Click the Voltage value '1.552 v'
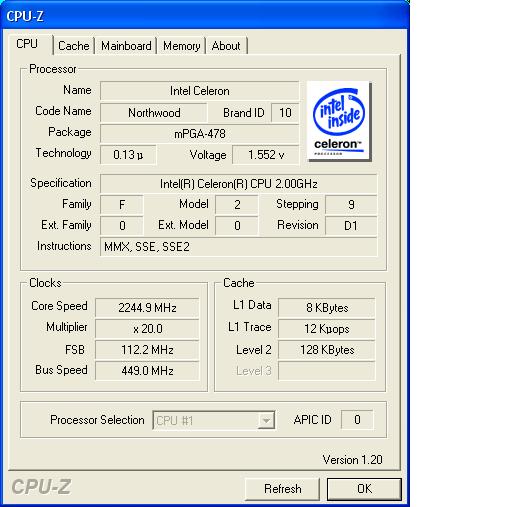 266,155
